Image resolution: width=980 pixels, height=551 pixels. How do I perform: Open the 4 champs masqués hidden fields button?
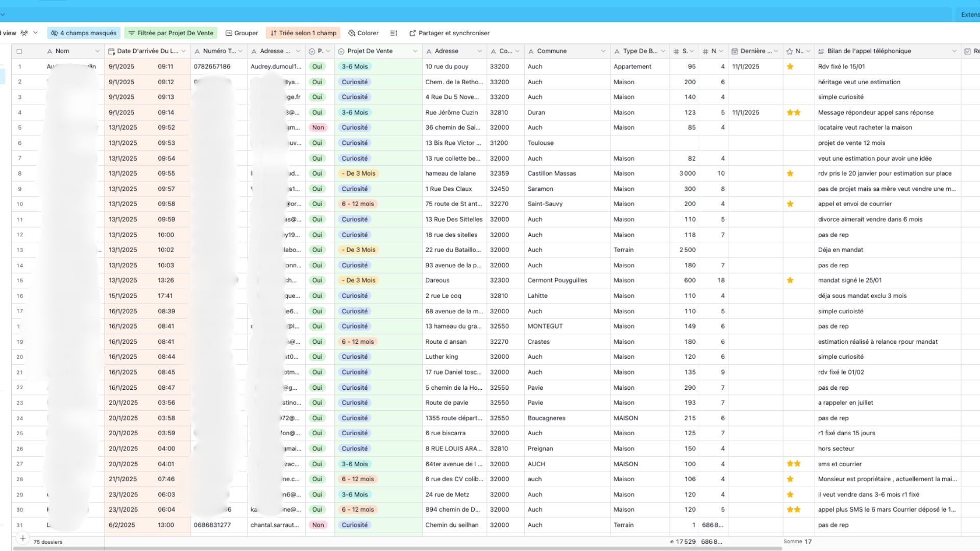coord(84,33)
